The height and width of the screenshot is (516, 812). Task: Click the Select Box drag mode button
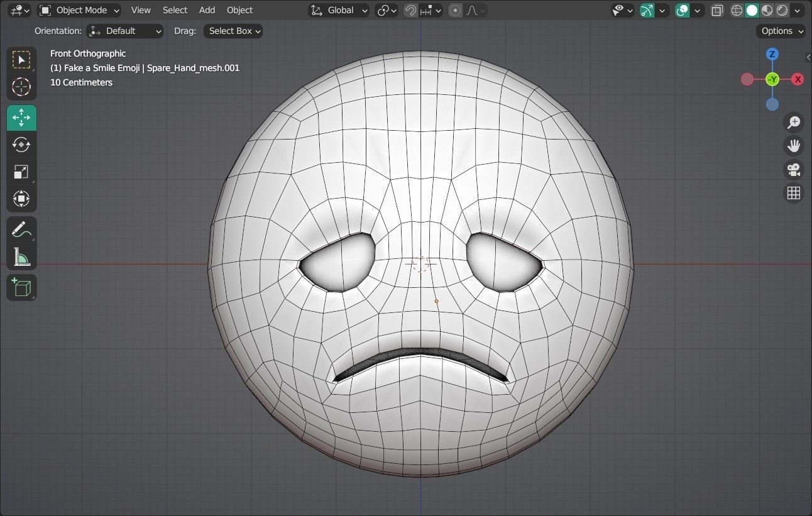[x=233, y=31]
